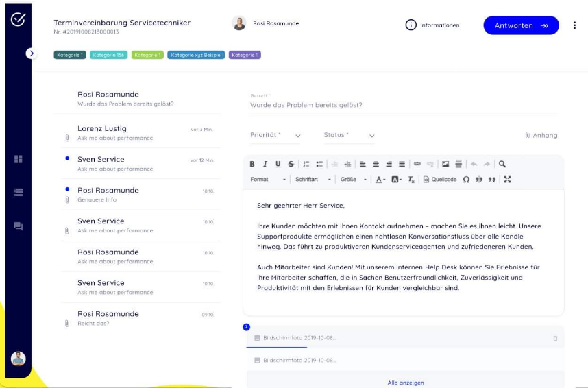Delete the first Bildschirmfoto attachment
The width and height of the screenshot is (588, 388).
[555, 338]
